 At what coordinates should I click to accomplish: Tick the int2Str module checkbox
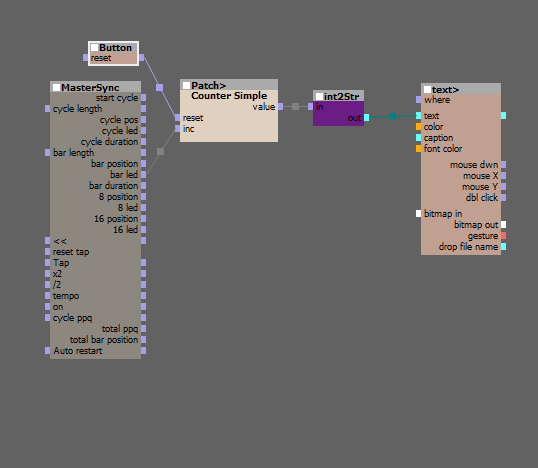[319, 96]
